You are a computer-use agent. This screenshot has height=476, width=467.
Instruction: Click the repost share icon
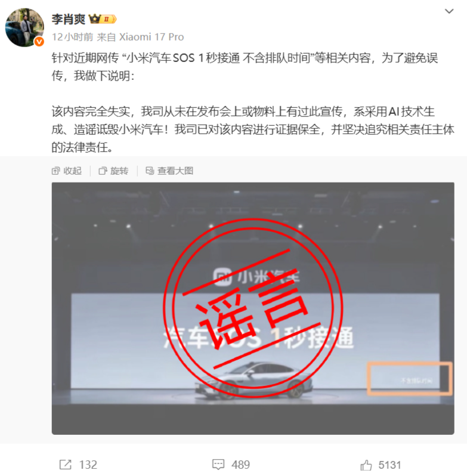pos(65,465)
